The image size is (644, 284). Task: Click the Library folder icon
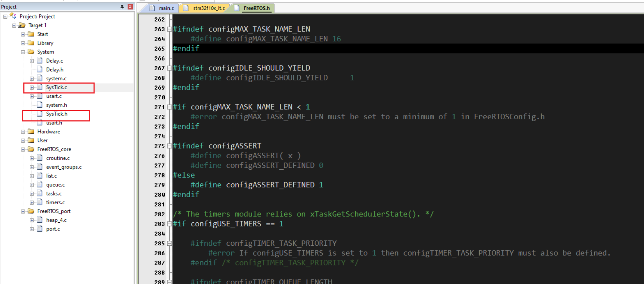coord(31,43)
